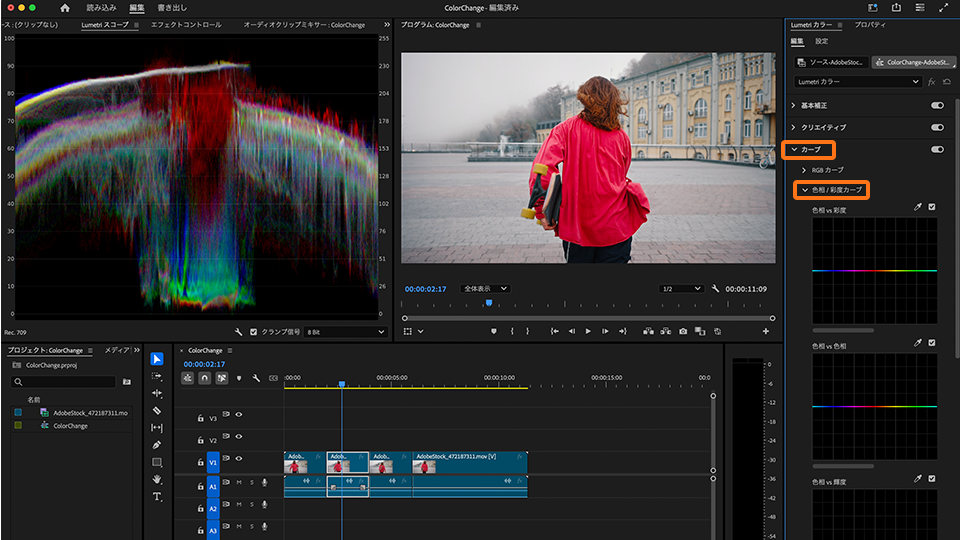Click the 設定 tab in Lumetri panel
The height and width of the screenshot is (540, 960).
click(822, 42)
